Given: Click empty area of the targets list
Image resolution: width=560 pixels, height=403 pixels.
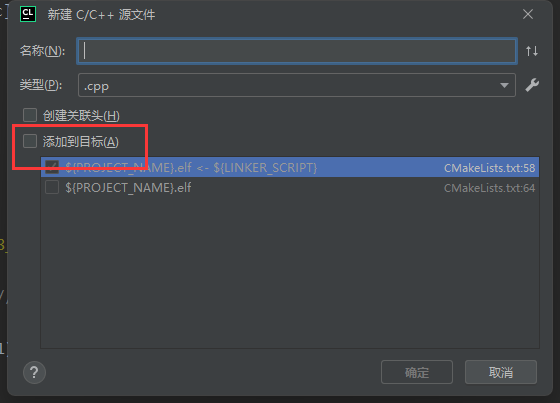Looking at the screenshot, I should (290, 272).
